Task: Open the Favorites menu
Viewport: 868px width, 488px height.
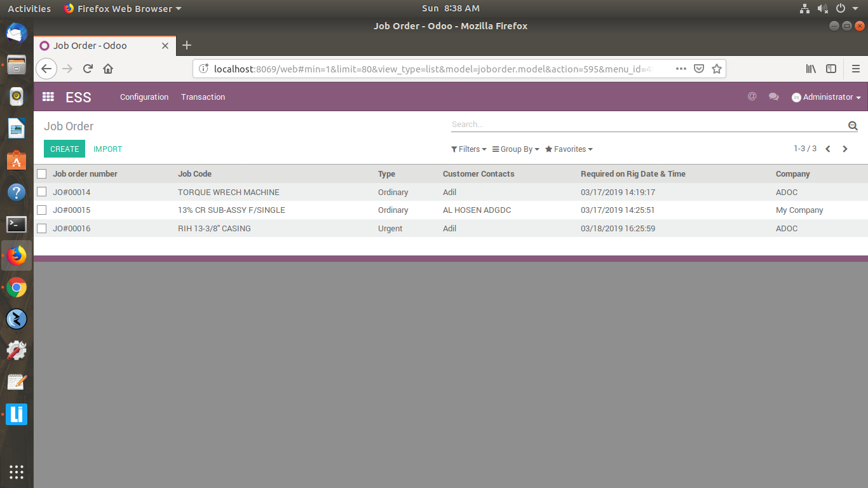Action: 568,149
